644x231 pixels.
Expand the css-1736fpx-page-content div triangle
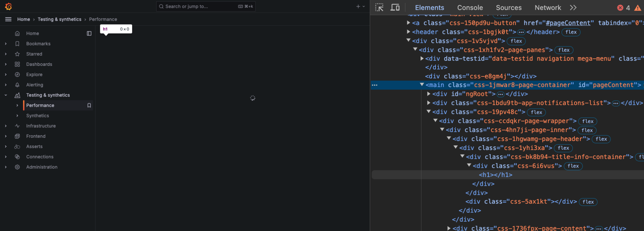pyautogui.click(x=449, y=228)
